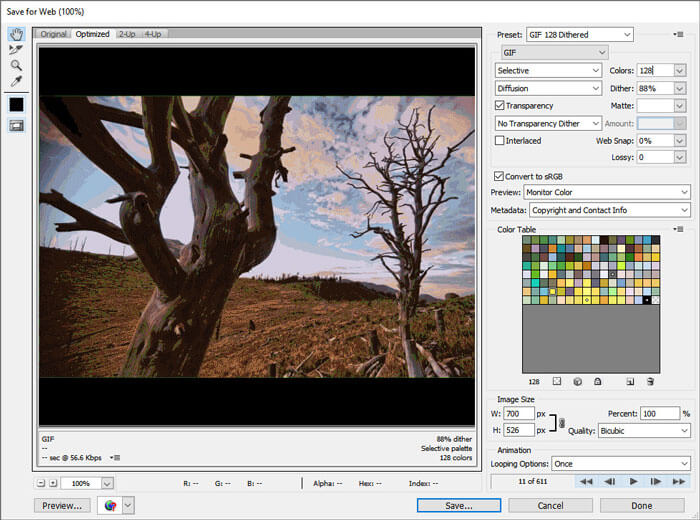Open the Selective color reduction dropdown
This screenshot has width=700, height=520.
click(548, 70)
